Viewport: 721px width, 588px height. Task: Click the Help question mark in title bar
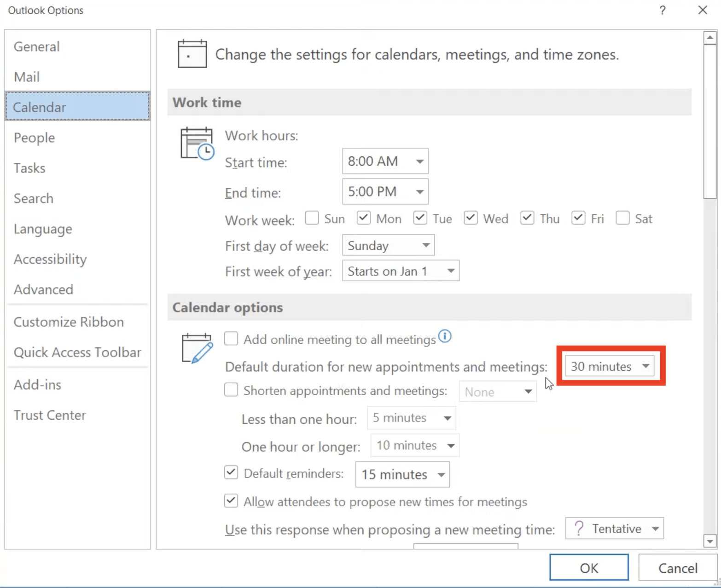pyautogui.click(x=663, y=10)
